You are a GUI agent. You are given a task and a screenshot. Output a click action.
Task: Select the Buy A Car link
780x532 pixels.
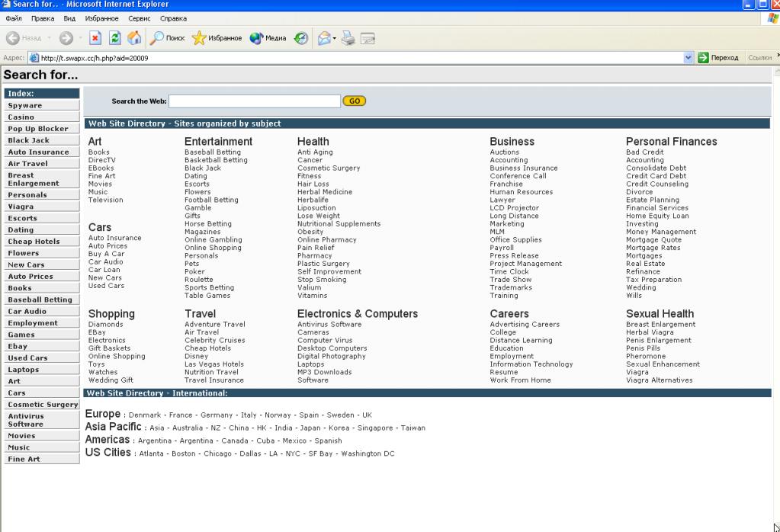point(107,254)
